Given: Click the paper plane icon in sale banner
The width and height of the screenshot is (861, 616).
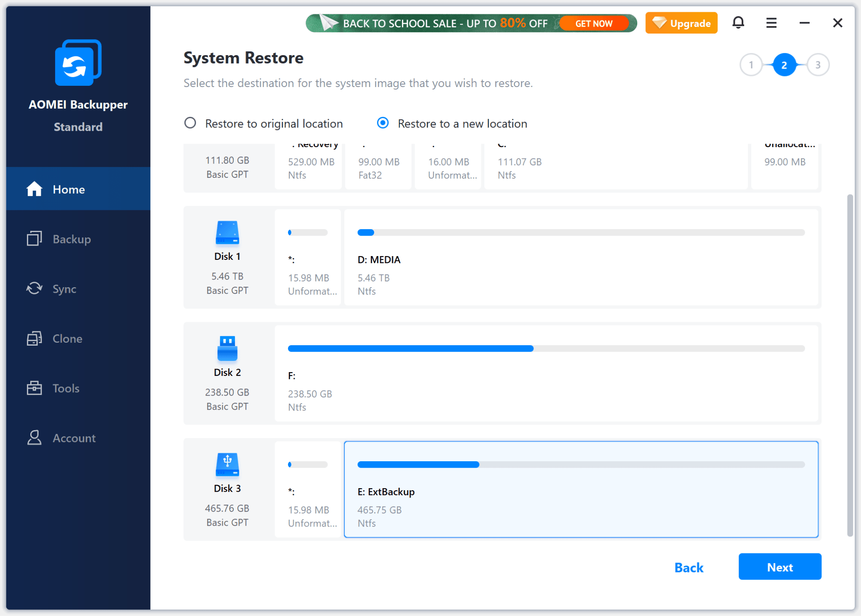Looking at the screenshot, I should coord(329,23).
